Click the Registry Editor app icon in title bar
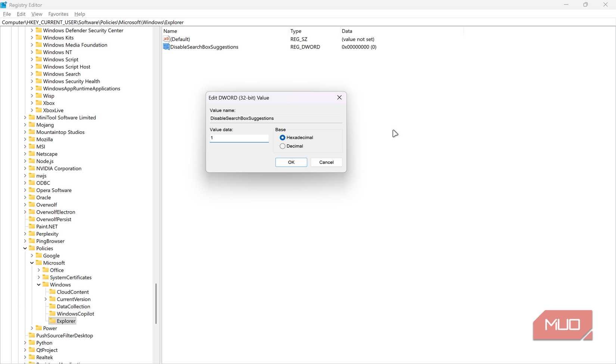Screen dimensions: 616x364 (x=4, y=5)
